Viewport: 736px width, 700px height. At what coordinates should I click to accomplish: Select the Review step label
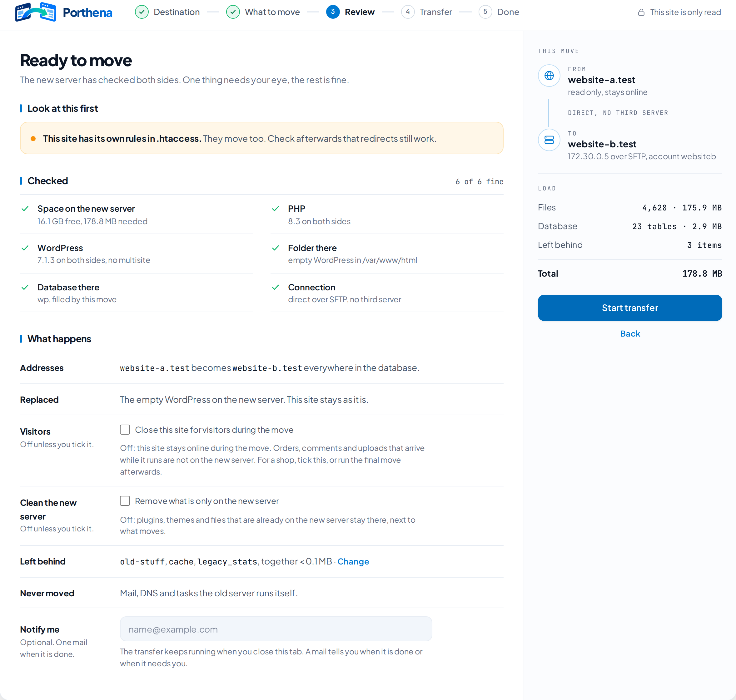360,12
